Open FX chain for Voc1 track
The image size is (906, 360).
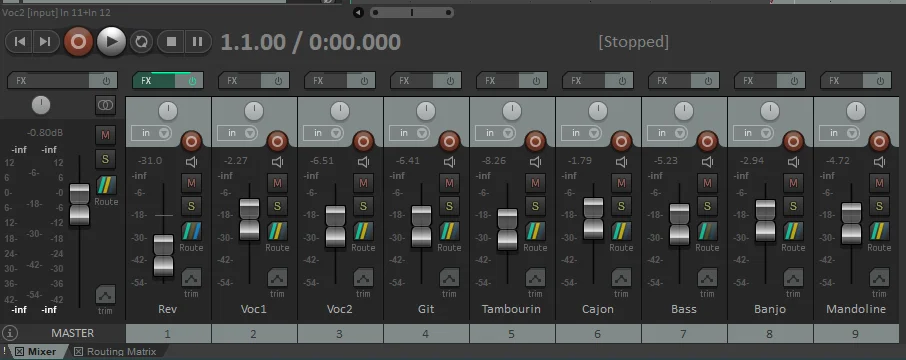(240, 81)
